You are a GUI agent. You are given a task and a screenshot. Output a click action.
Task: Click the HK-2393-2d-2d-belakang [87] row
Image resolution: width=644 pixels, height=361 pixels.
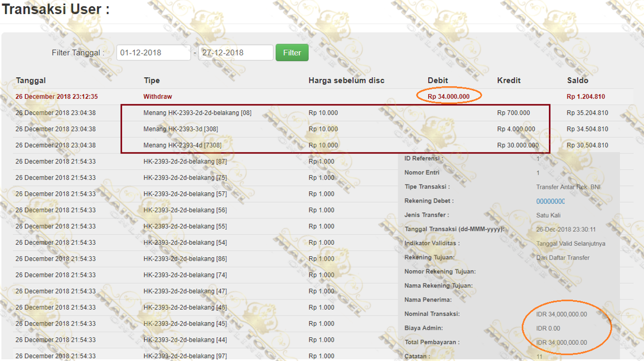[185, 161]
